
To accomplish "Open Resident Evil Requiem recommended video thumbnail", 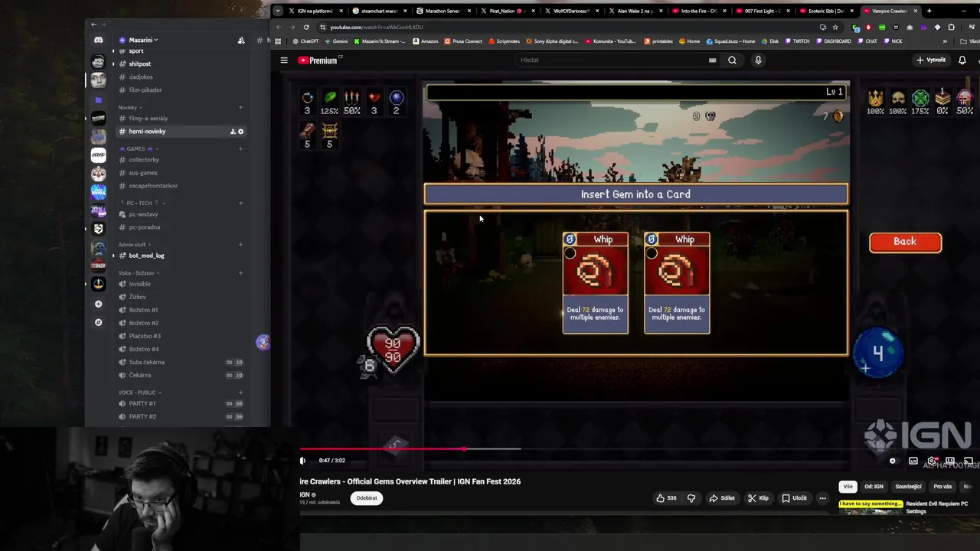I will pos(871,507).
